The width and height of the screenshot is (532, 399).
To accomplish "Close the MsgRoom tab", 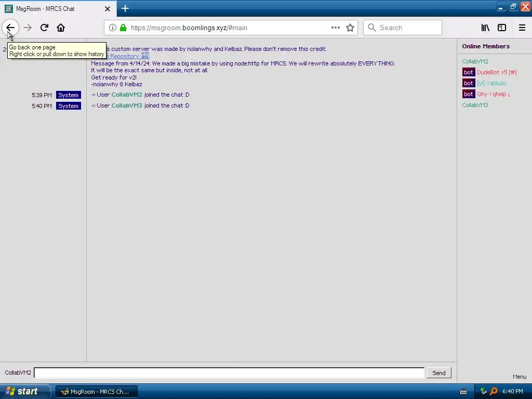I will click(107, 9).
